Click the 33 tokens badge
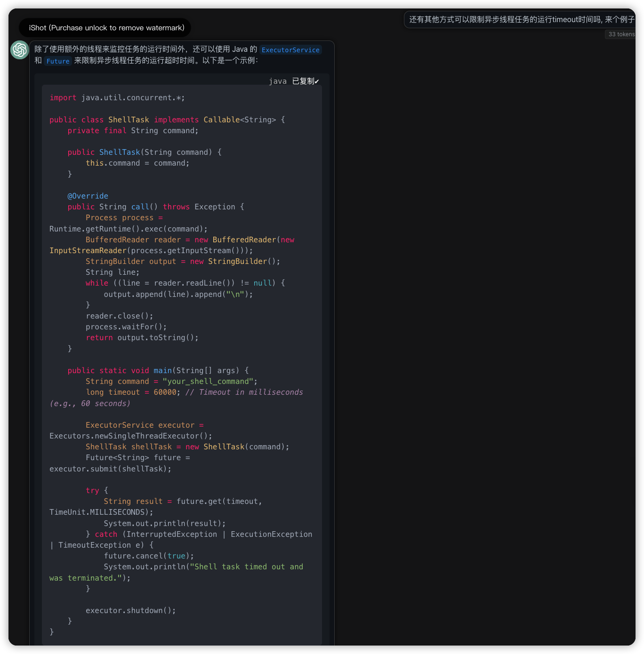 point(620,34)
